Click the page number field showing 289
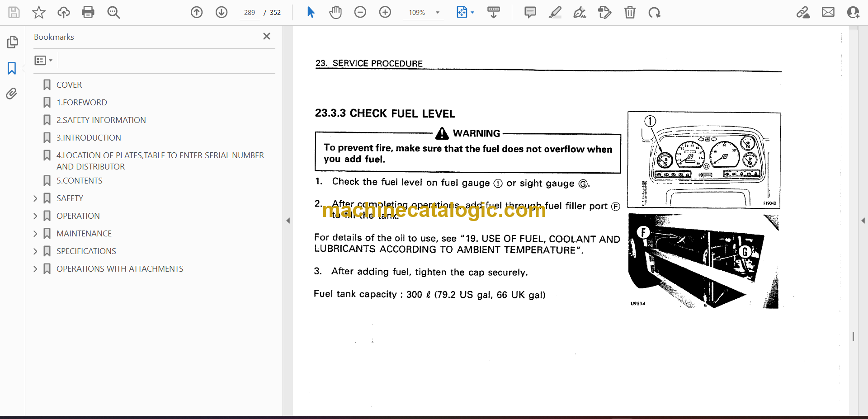 coord(250,13)
